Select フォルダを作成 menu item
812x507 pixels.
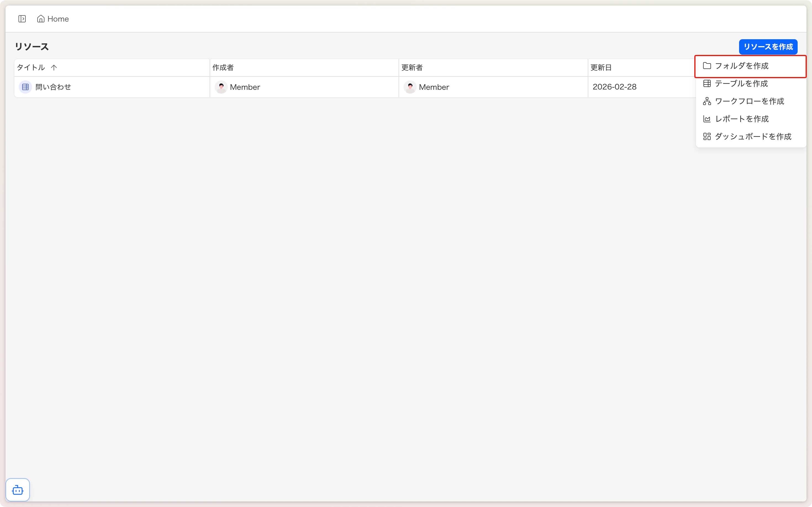pyautogui.click(x=742, y=66)
